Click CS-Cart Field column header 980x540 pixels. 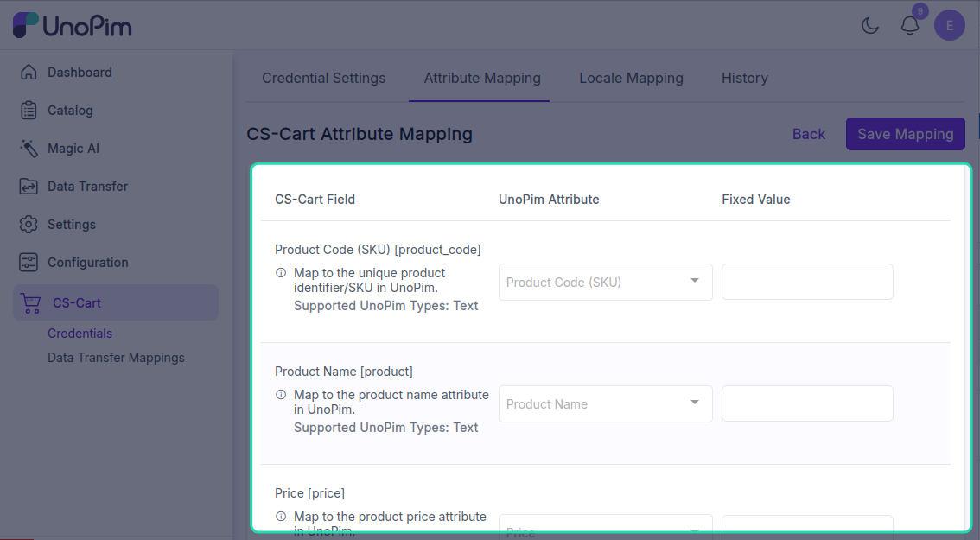pyautogui.click(x=315, y=200)
